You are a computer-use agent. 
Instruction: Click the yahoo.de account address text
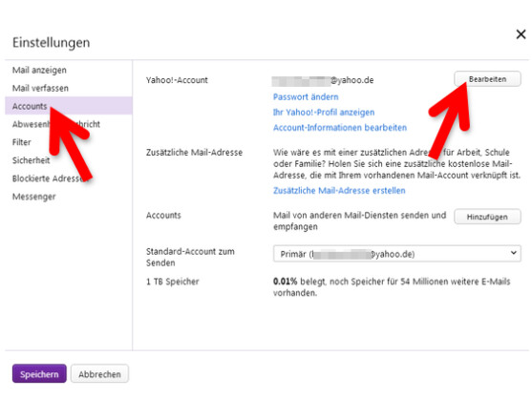coord(323,80)
